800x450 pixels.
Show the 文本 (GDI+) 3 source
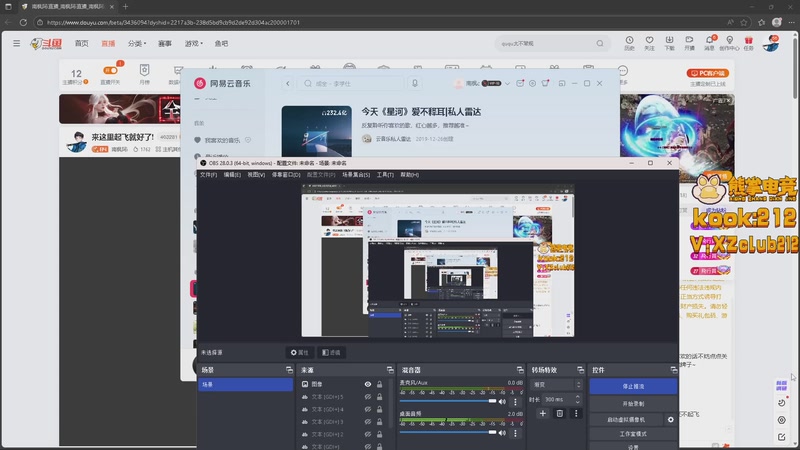(x=368, y=422)
